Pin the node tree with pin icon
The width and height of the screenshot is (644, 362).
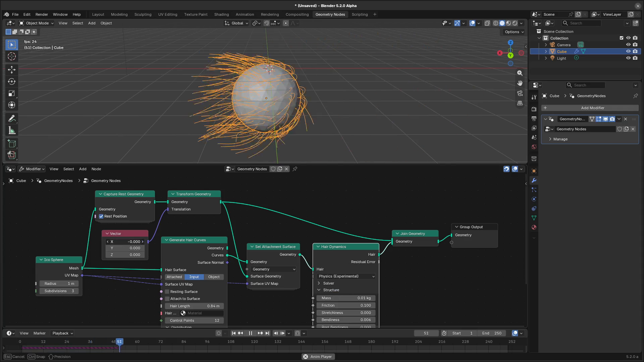(x=295, y=169)
